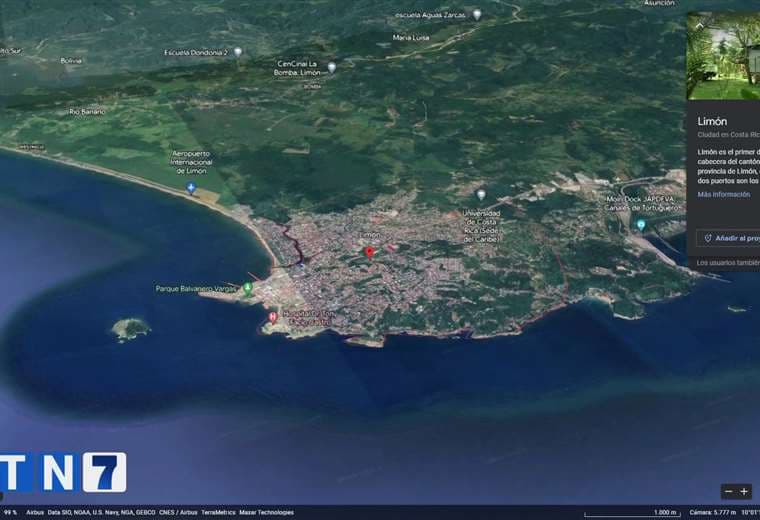760x520 pixels.
Task: Zoom in with the plus button
Action: 744,491
